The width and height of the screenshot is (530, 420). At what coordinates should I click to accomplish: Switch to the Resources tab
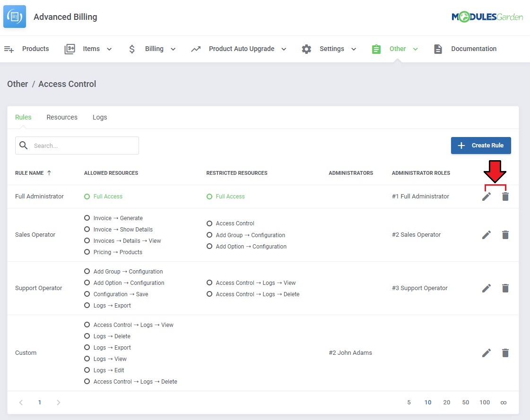[x=62, y=117]
